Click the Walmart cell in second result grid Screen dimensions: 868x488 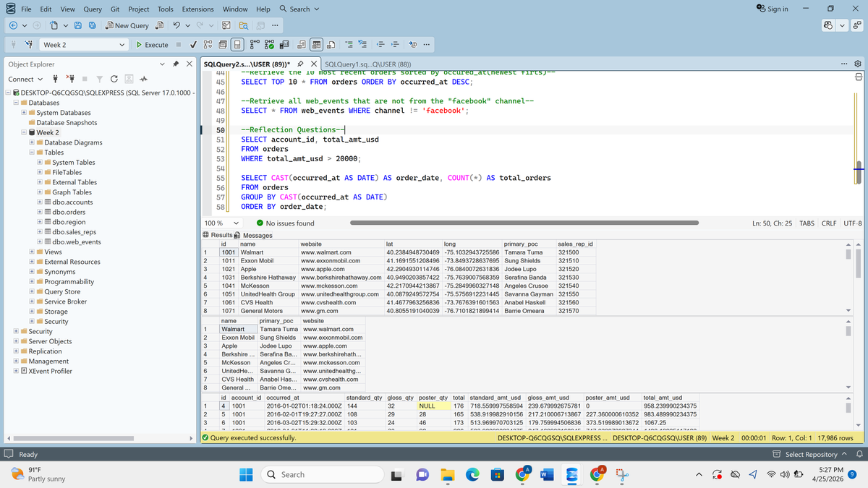(237, 329)
